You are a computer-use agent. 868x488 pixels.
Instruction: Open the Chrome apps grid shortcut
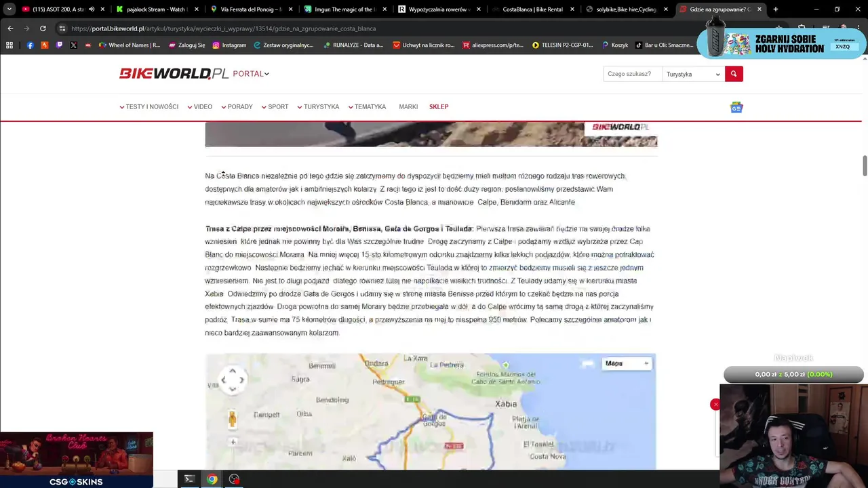point(9,45)
